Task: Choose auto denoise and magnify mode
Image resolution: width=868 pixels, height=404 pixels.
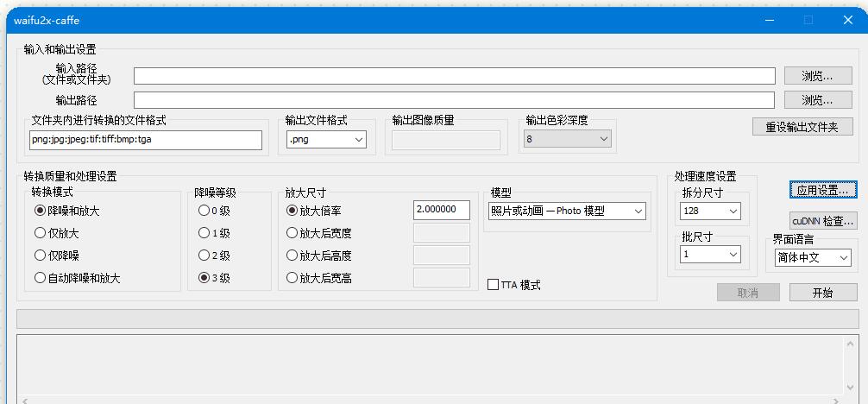Action: coord(40,278)
